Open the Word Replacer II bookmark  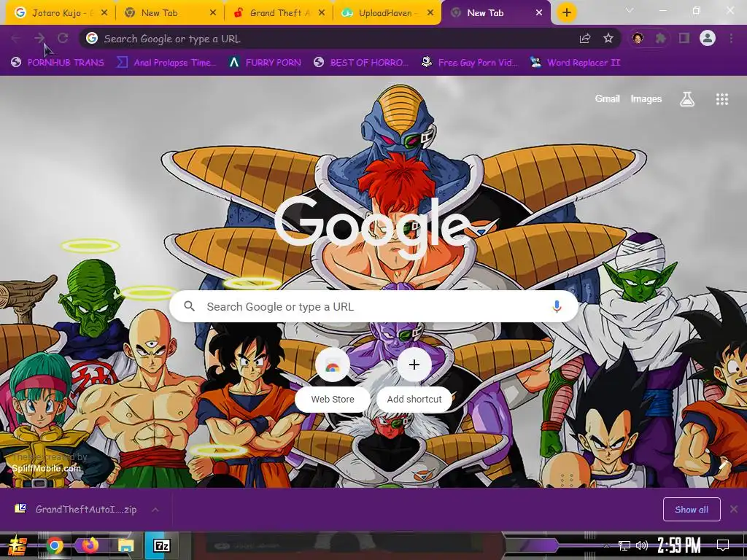click(x=575, y=63)
